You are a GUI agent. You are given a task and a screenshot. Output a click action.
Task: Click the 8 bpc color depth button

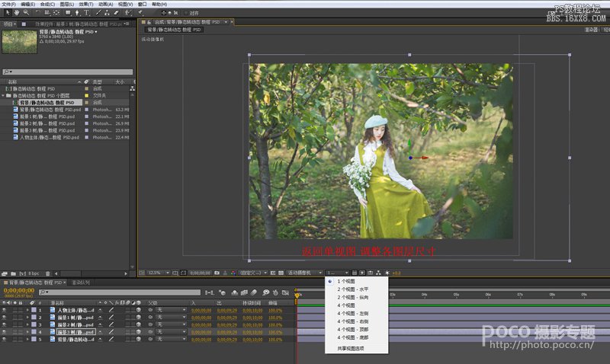tap(32, 273)
